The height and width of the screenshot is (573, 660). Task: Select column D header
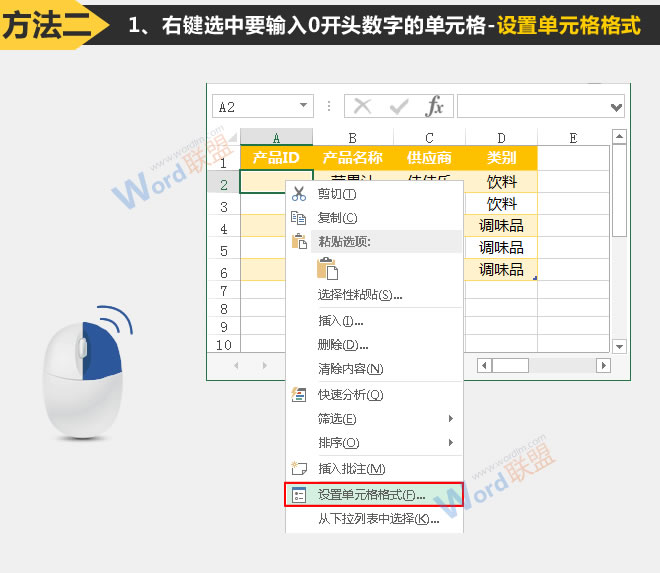coord(501,137)
